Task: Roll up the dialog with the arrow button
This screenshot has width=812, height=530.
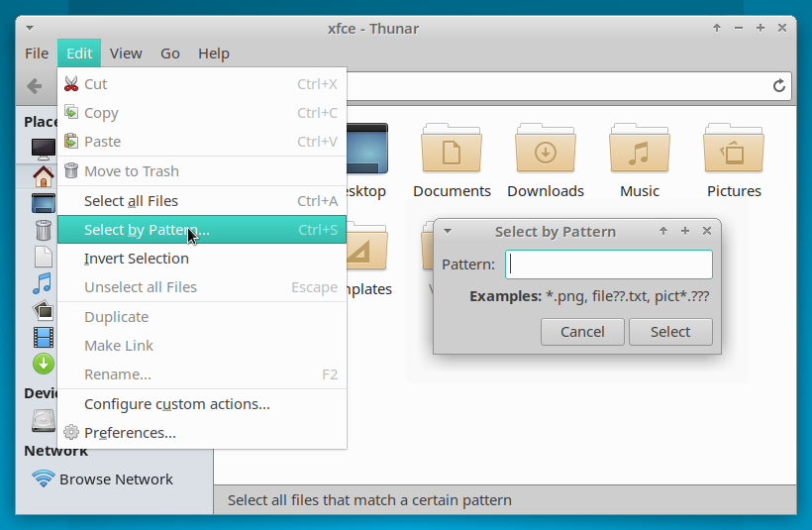Action: coord(663,231)
